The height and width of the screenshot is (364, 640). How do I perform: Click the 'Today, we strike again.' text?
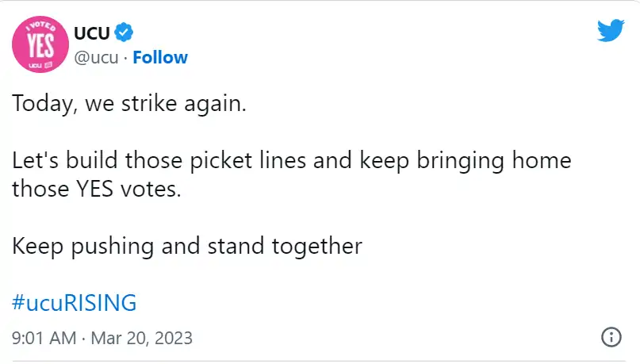click(129, 103)
